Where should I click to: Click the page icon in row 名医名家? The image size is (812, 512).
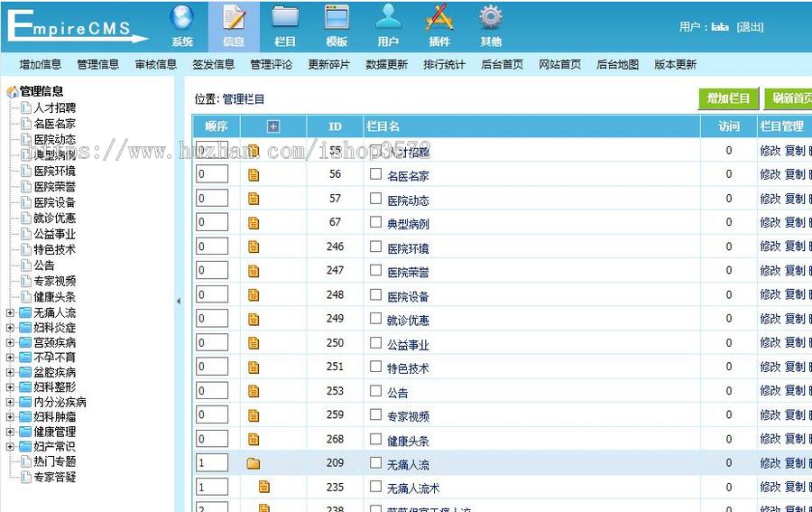[254, 175]
